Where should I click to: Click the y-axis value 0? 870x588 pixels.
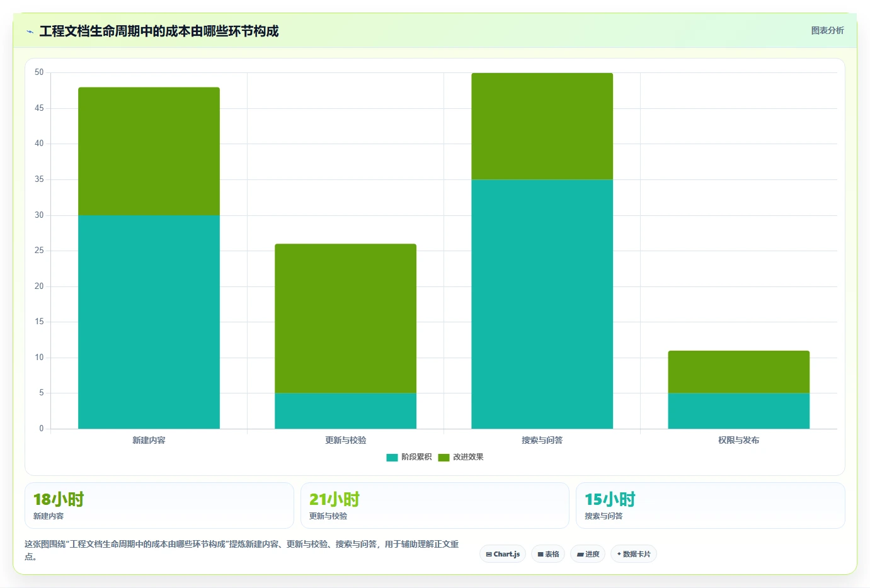[42, 429]
